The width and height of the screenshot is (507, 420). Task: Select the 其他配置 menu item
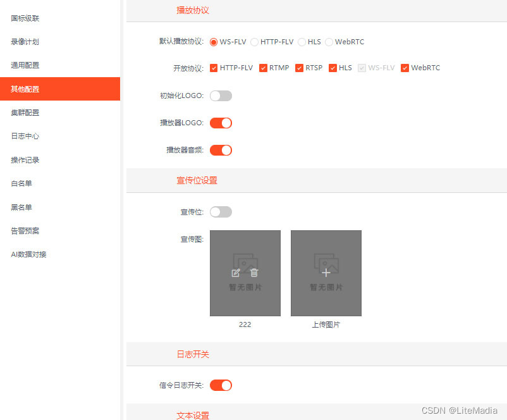[60, 89]
